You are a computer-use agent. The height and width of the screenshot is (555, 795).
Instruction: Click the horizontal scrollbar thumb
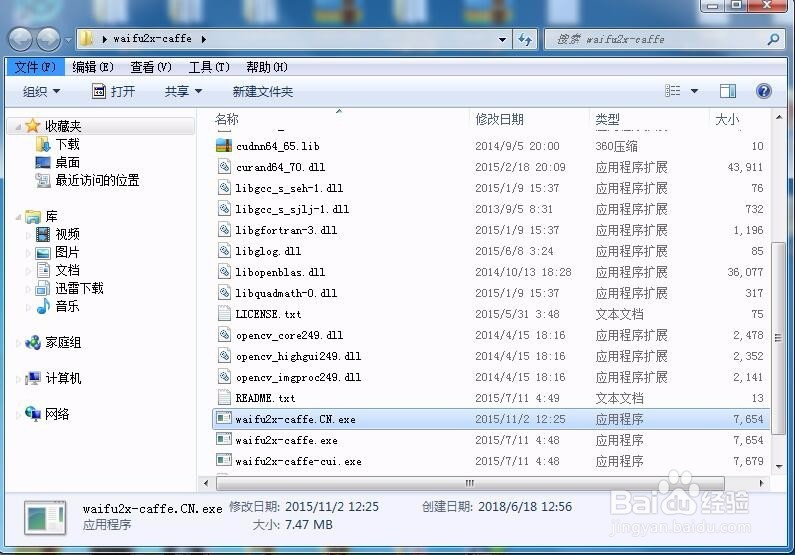point(470,483)
